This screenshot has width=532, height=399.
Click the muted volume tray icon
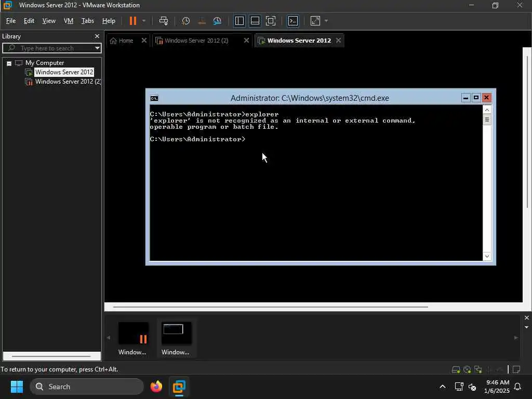[472, 387]
